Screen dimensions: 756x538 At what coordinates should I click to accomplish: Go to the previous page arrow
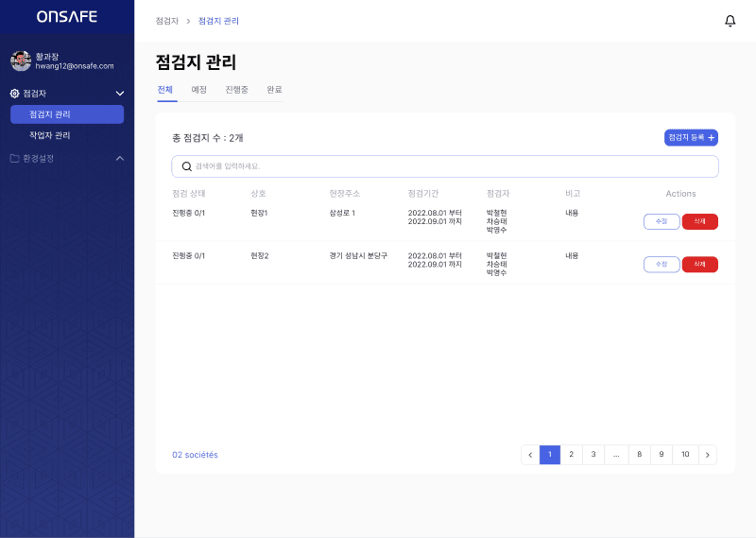click(x=530, y=455)
